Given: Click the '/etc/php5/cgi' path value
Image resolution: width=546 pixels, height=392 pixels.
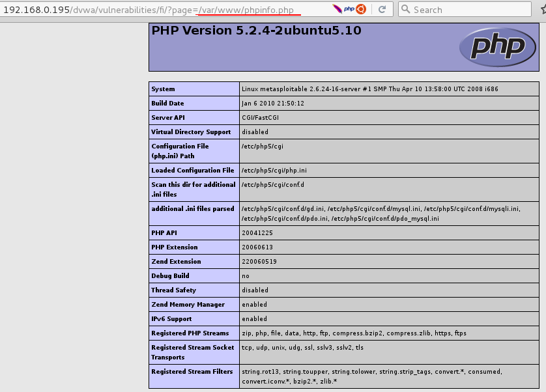Looking at the screenshot, I should [263, 147].
